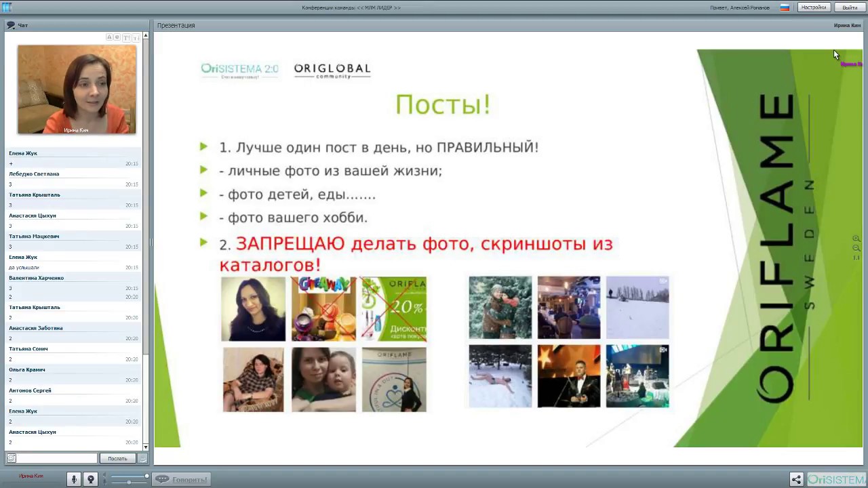Click man in suit with star photo
Image resolution: width=868 pixels, height=488 pixels.
click(x=569, y=376)
